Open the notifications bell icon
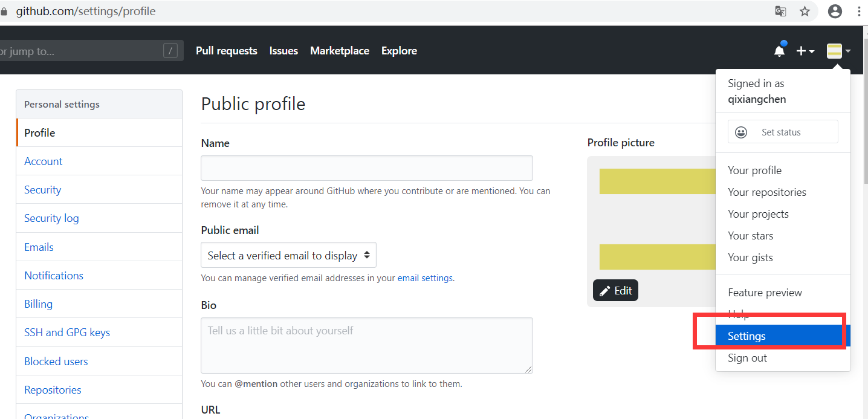 pos(780,51)
